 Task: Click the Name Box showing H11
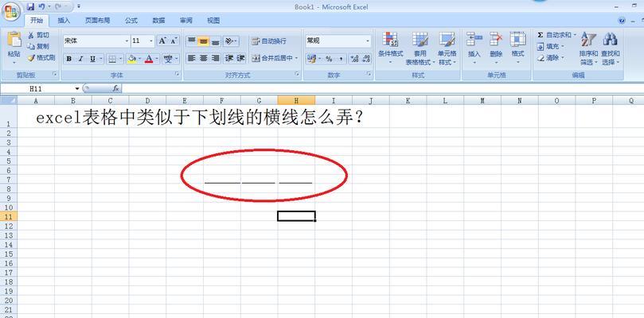coord(36,88)
